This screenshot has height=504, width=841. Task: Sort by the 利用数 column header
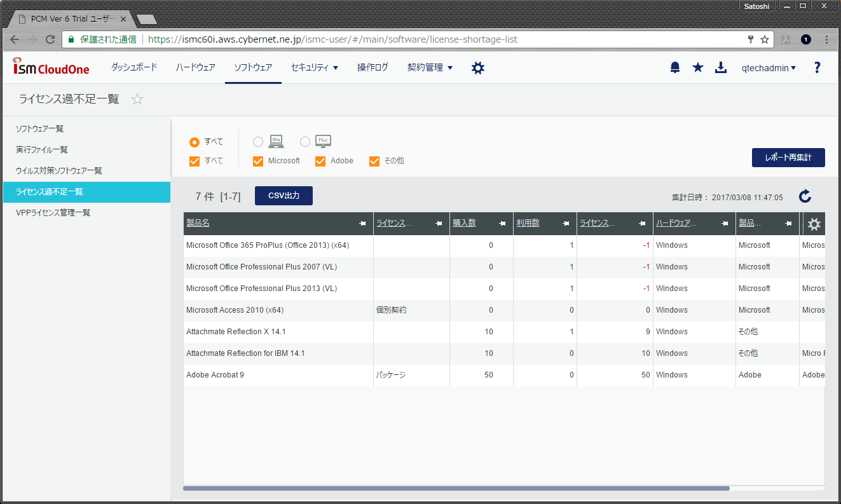point(528,224)
